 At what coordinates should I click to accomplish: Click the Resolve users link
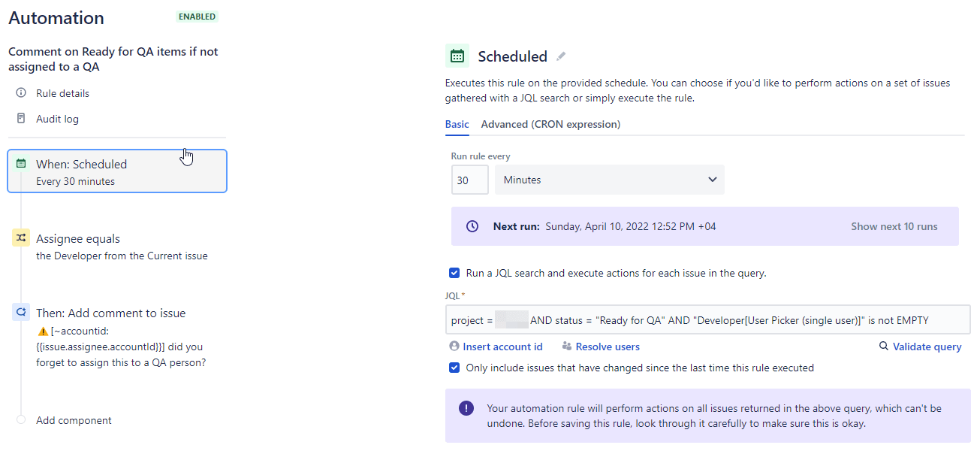point(607,347)
